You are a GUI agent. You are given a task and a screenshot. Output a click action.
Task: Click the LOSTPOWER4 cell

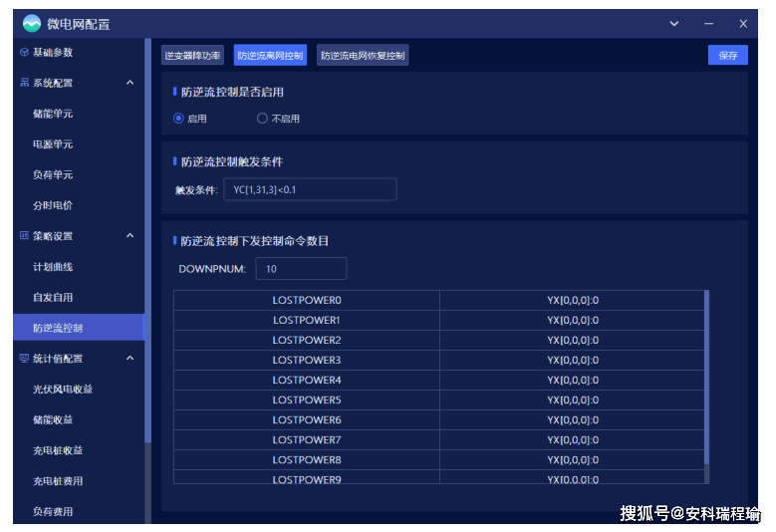tap(307, 380)
